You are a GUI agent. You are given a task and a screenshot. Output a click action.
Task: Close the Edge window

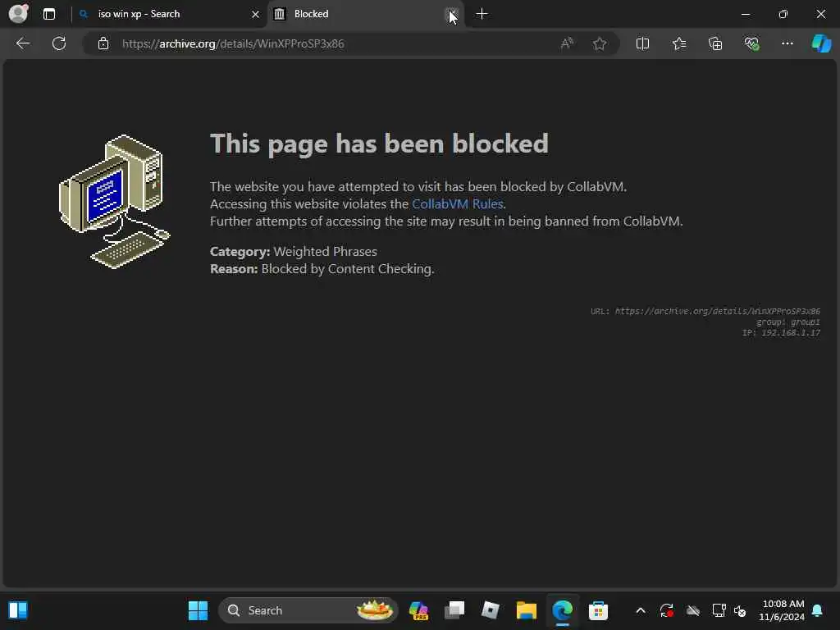tap(820, 14)
